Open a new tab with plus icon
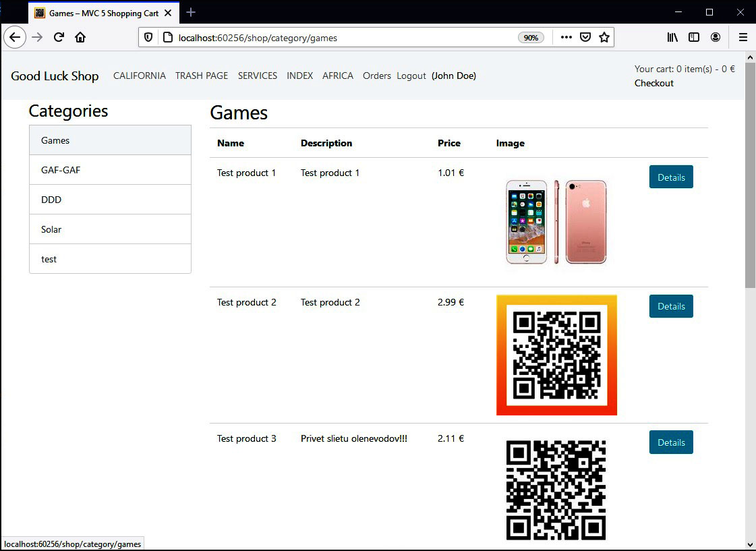 [x=191, y=13]
